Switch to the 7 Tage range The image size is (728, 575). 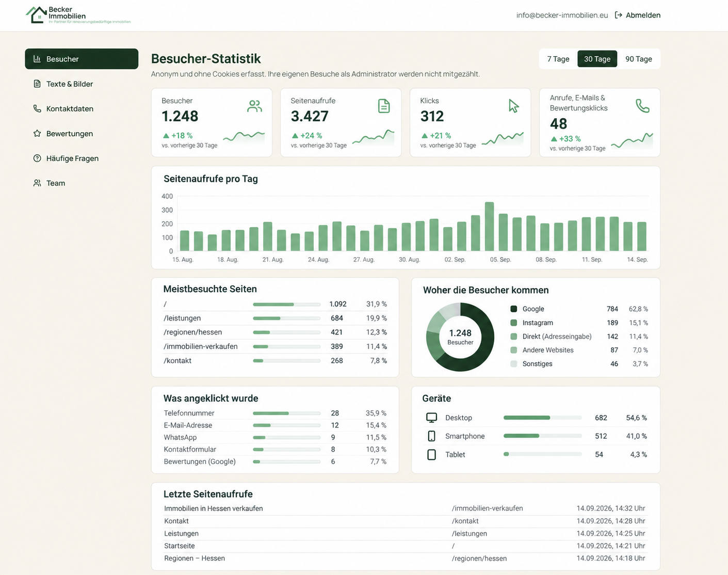pyautogui.click(x=558, y=59)
